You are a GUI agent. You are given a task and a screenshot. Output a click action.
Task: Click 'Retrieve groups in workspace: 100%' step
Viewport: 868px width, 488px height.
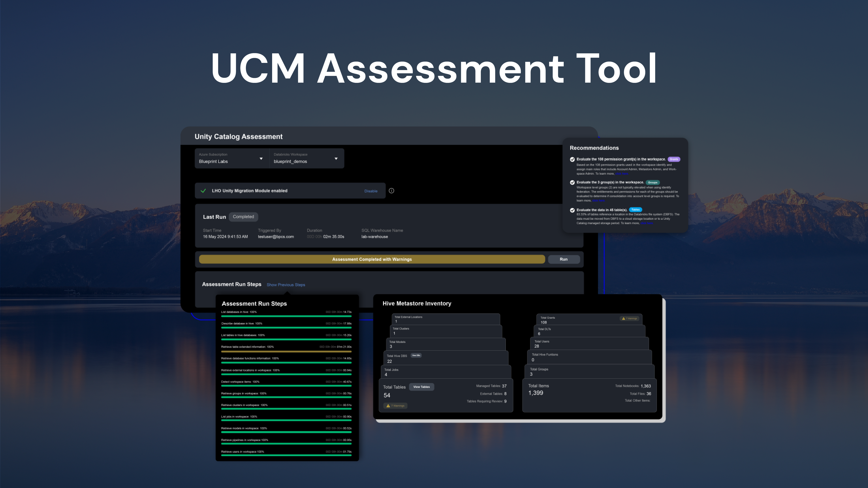[244, 393]
